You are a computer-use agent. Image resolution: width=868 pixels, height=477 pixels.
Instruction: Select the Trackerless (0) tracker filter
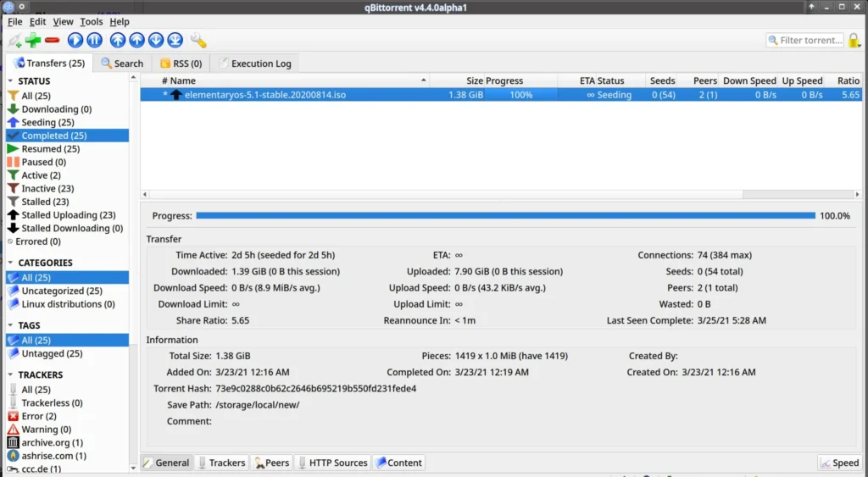click(67, 402)
